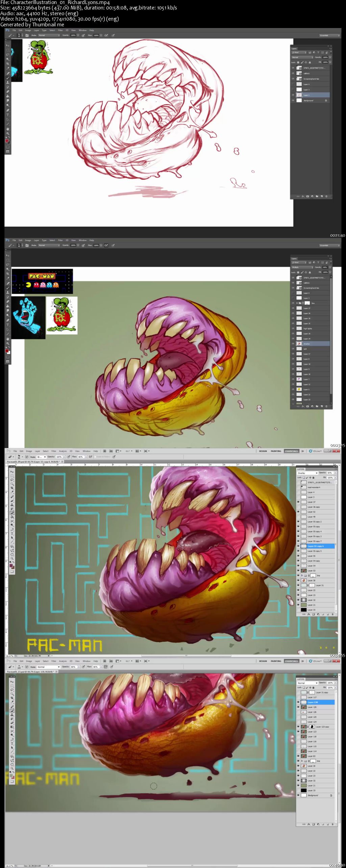Hide Background layer in the Pacman01_13.psd window

point(298,795)
